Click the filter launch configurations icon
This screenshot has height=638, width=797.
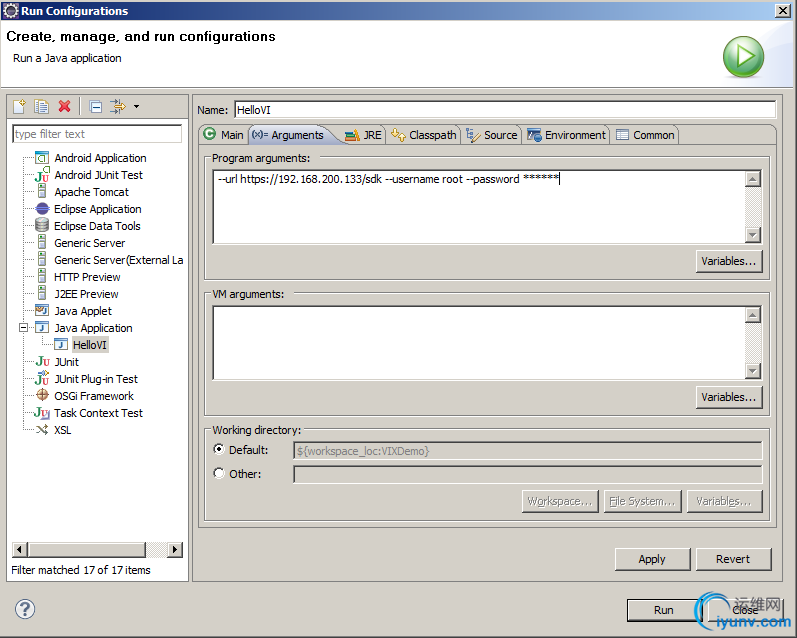point(118,106)
